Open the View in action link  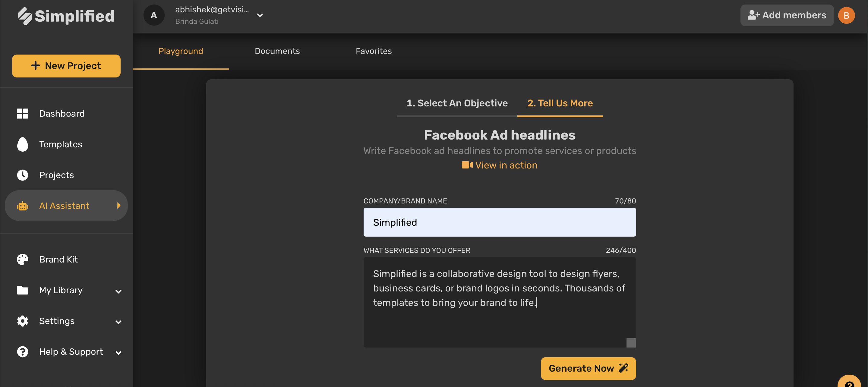click(500, 165)
